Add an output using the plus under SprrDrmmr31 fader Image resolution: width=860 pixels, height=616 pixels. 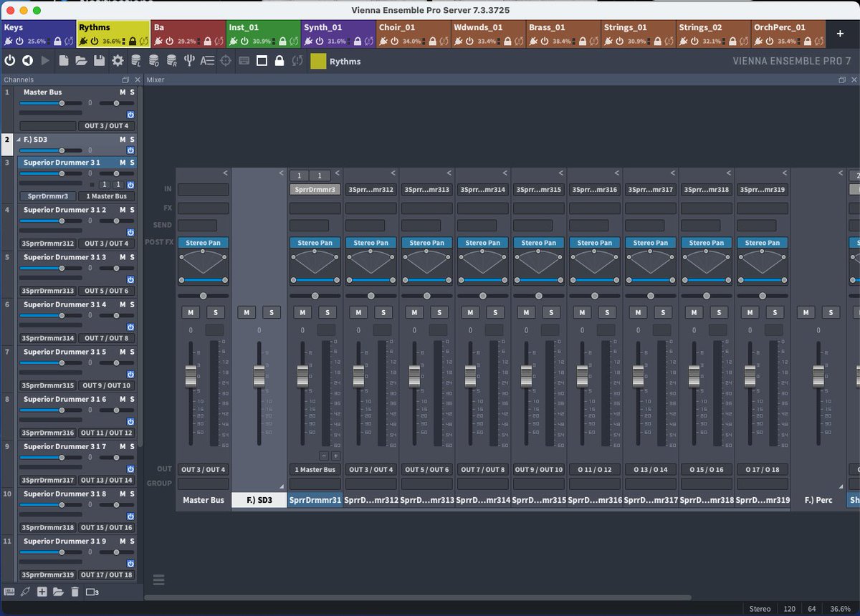point(335,456)
